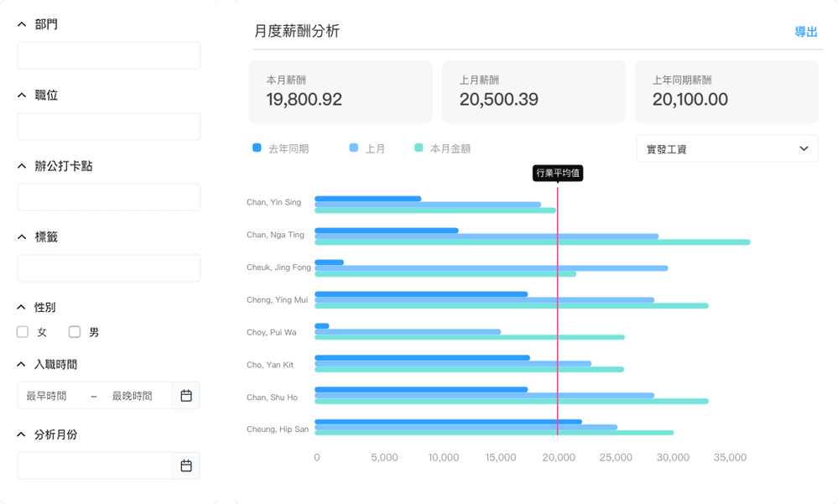
Task: Collapse the 入職時間 filter section
Action: (x=21, y=364)
